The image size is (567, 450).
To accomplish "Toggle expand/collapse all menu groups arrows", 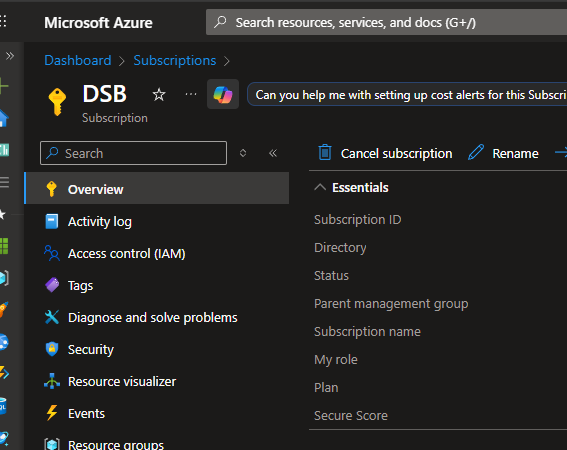I will click(x=243, y=153).
